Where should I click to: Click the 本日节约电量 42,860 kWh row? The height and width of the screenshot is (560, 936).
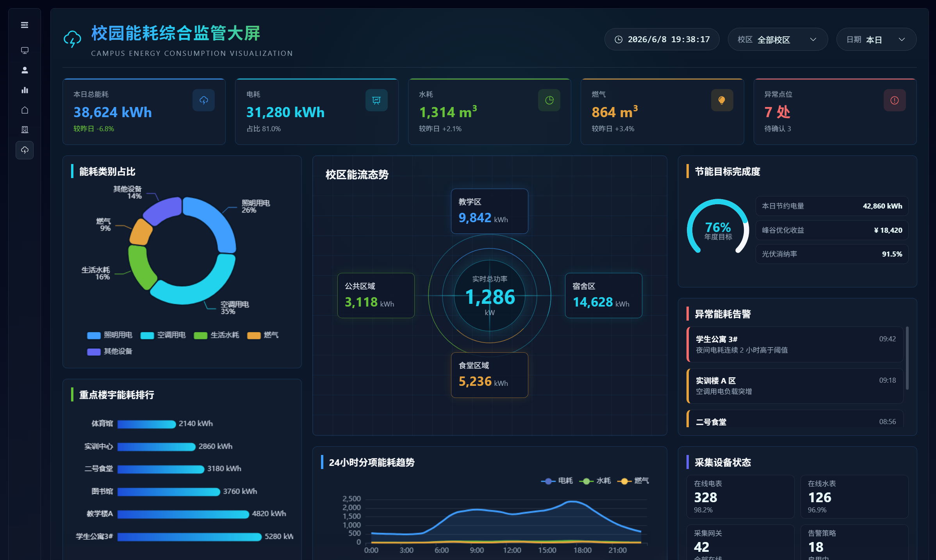832,206
